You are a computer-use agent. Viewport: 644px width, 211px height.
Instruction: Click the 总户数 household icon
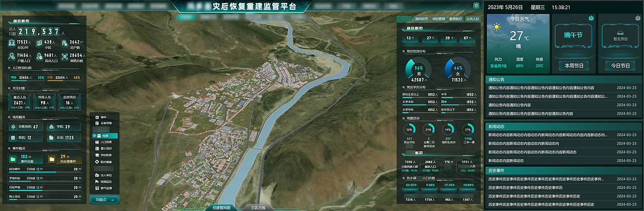[x=65, y=44]
